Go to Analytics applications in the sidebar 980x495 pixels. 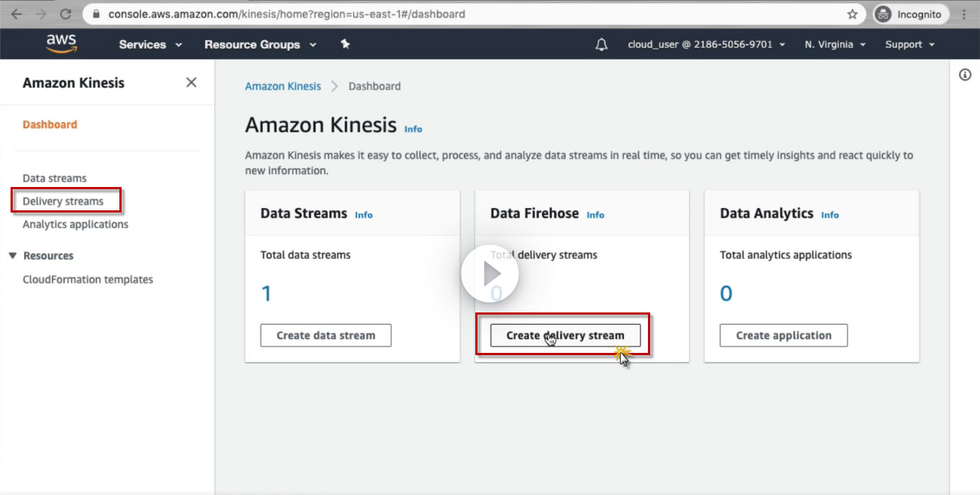[x=76, y=224]
